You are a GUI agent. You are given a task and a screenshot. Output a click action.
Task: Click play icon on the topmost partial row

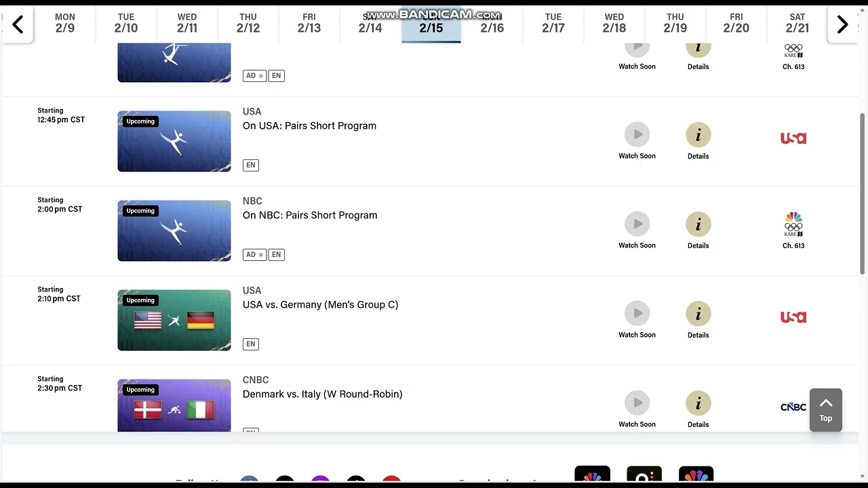click(x=637, y=50)
